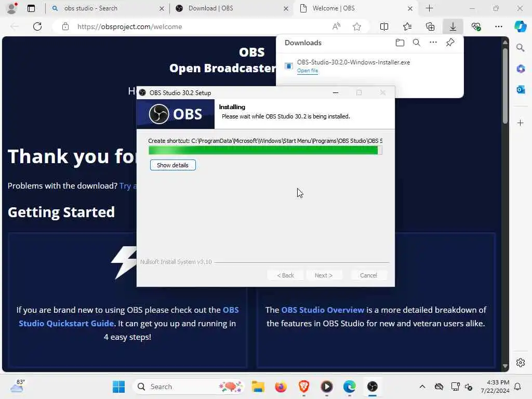Open the media player taskbar icon

click(327, 387)
